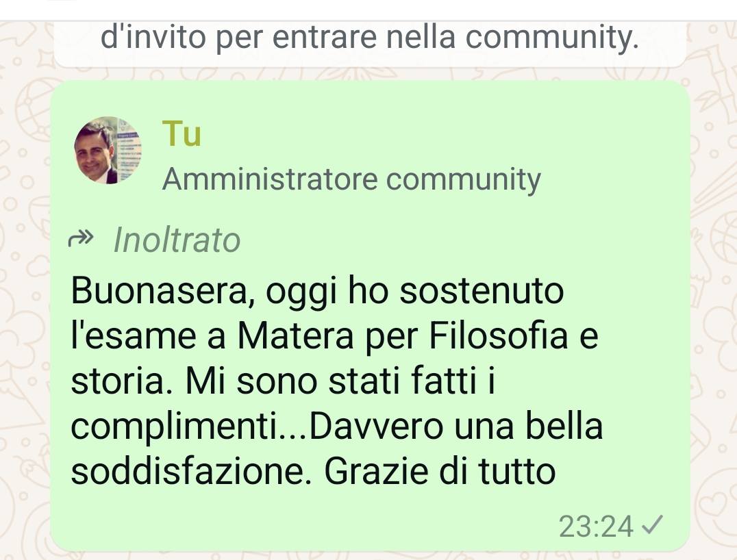Click the 23:24 message timestamp
Screen dimensions: 737x560
click(596, 526)
